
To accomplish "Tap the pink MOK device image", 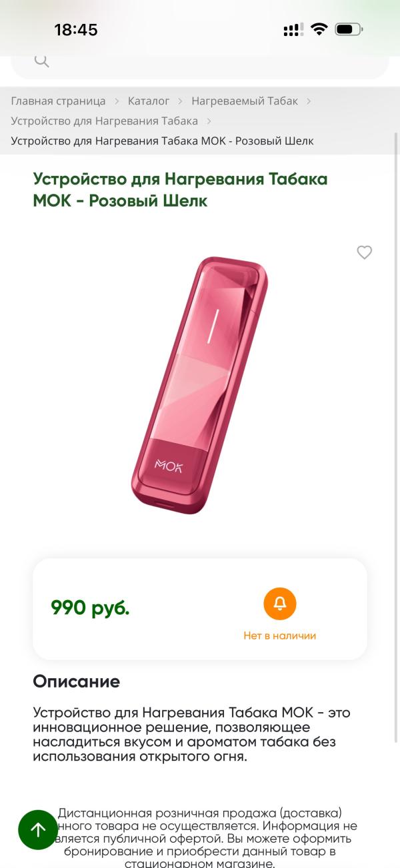I will click(x=199, y=385).
